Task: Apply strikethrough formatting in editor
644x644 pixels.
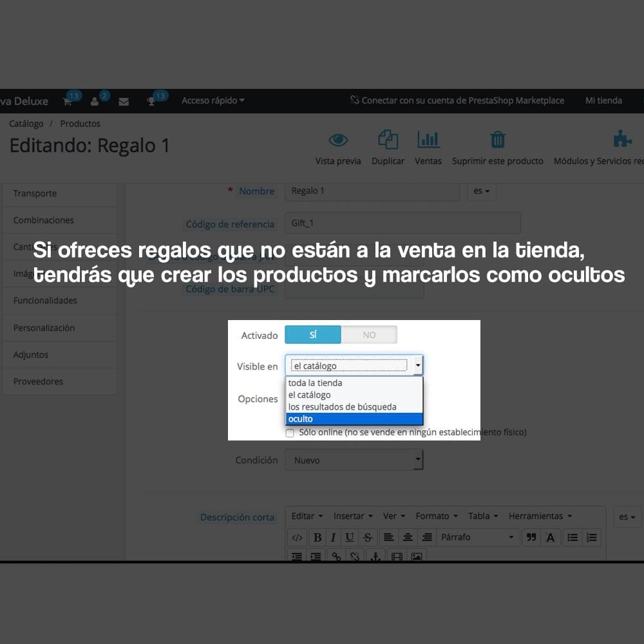Action: pos(368,537)
